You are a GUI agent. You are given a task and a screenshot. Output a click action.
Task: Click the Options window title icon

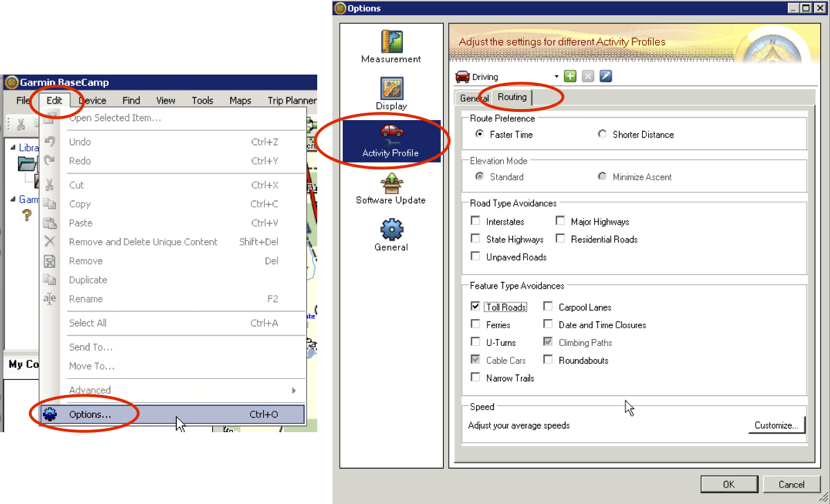(x=339, y=8)
